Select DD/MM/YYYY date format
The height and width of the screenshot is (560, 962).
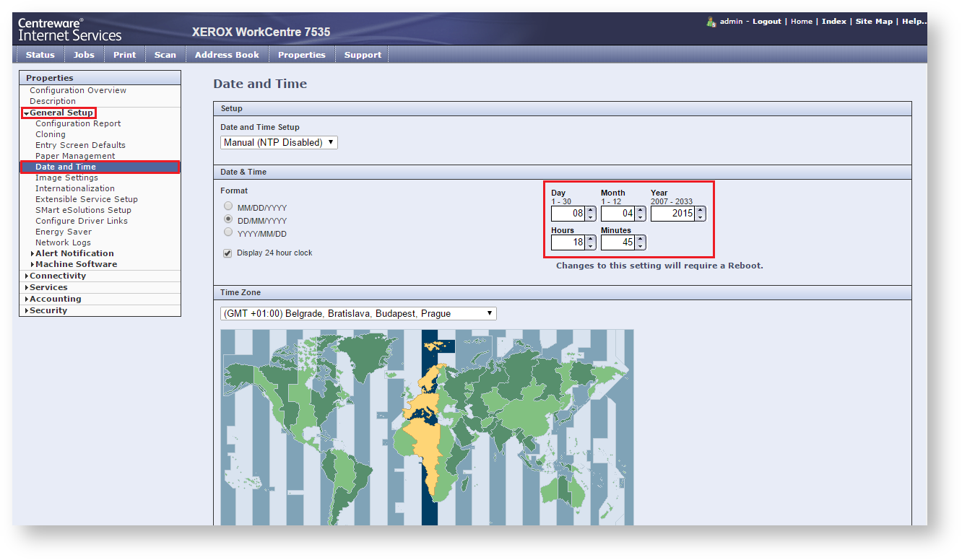click(228, 219)
